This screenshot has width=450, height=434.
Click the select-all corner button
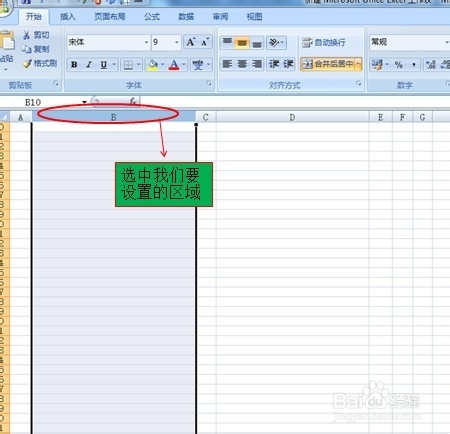coord(4,117)
